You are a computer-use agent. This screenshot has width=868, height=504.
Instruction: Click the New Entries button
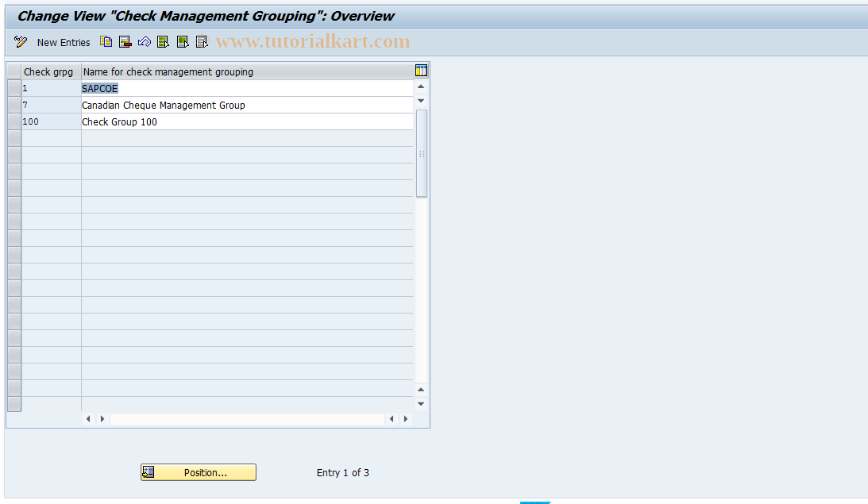(x=63, y=43)
